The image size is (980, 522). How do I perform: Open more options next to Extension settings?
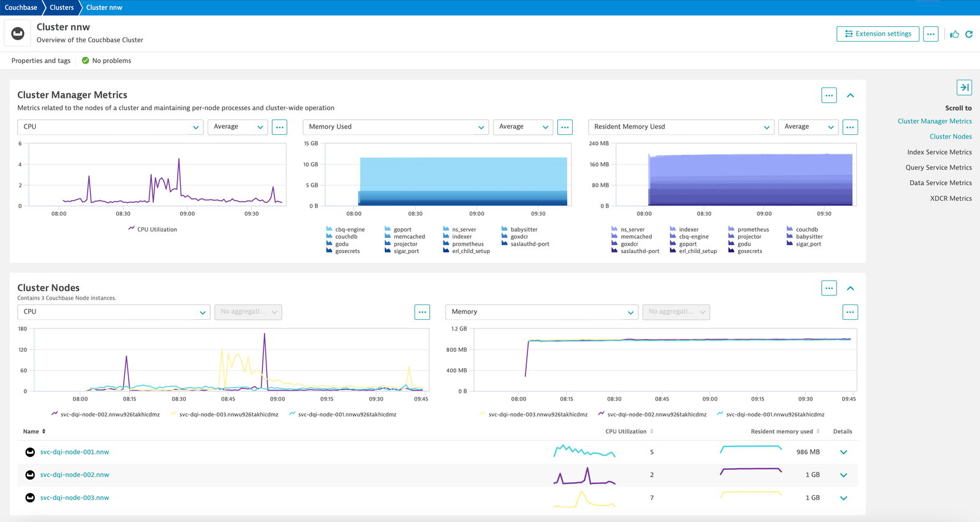[x=931, y=34]
